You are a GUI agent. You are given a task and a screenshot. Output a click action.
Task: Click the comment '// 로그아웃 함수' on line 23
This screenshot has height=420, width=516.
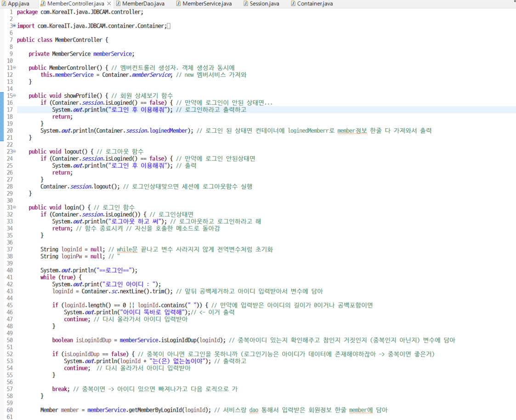coord(120,151)
